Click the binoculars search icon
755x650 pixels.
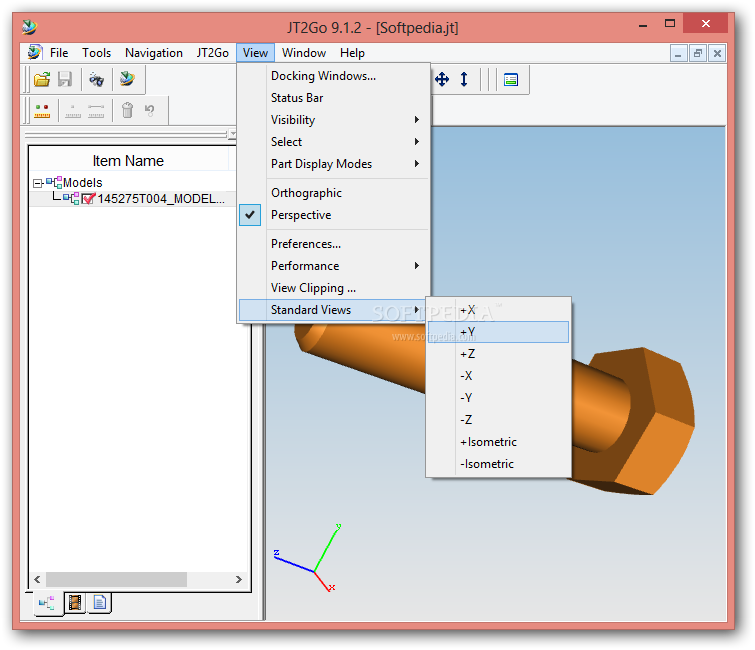[x=96, y=79]
